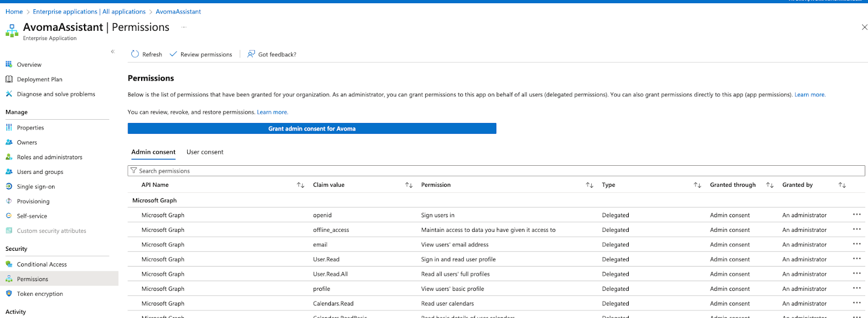This screenshot has width=868, height=318.
Task: Click the Got feedback person icon
Action: [251, 54]
